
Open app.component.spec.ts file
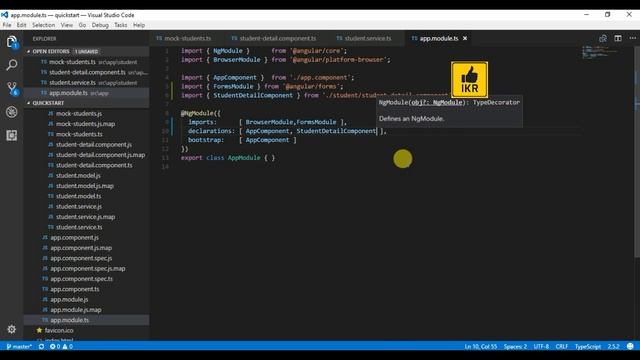87,279
